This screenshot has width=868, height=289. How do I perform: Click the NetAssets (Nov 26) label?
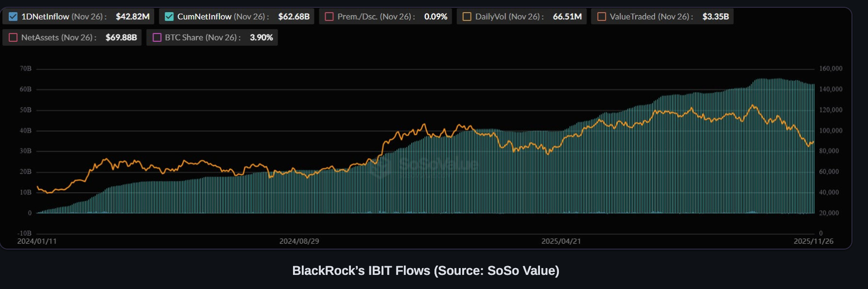tap(59, 37)
